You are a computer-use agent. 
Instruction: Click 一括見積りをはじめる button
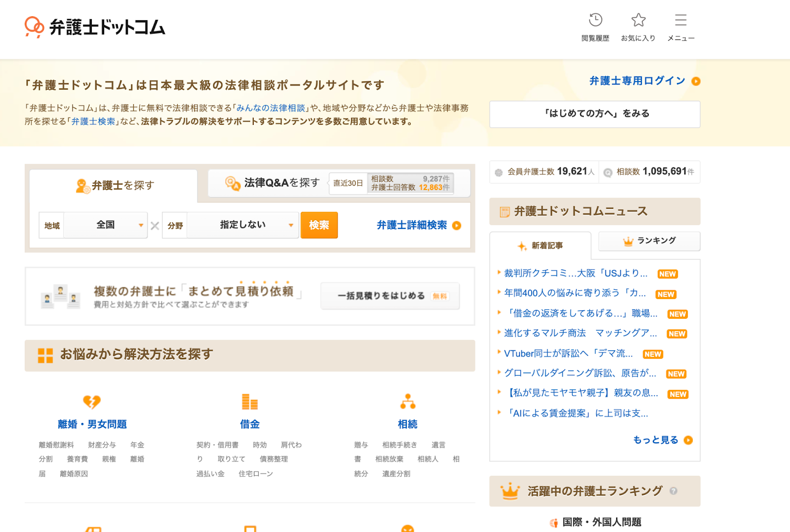pos(390,296)
